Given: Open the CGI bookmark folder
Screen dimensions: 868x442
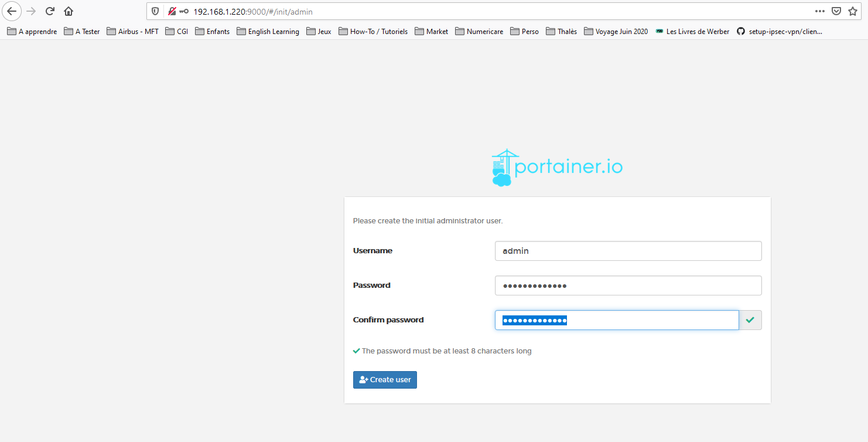Looking at the screenshot, I should [177, 32].
